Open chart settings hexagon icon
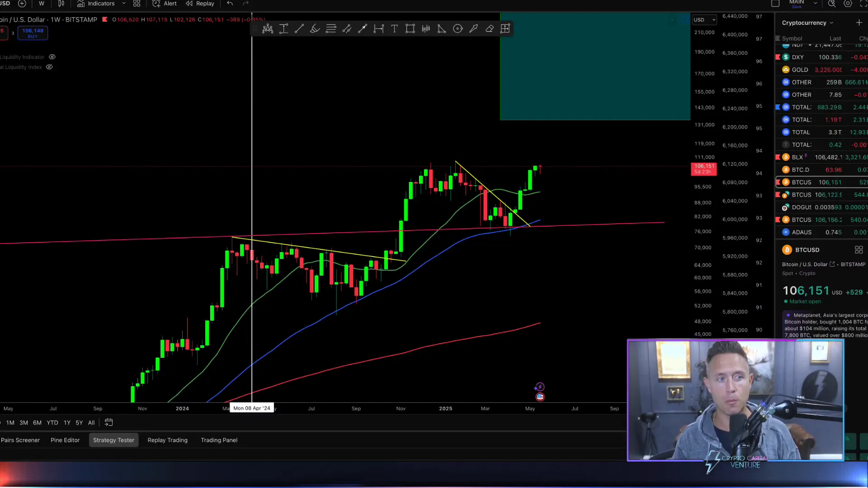This screenshot has height=488, width=868. [x=848, y=4]
